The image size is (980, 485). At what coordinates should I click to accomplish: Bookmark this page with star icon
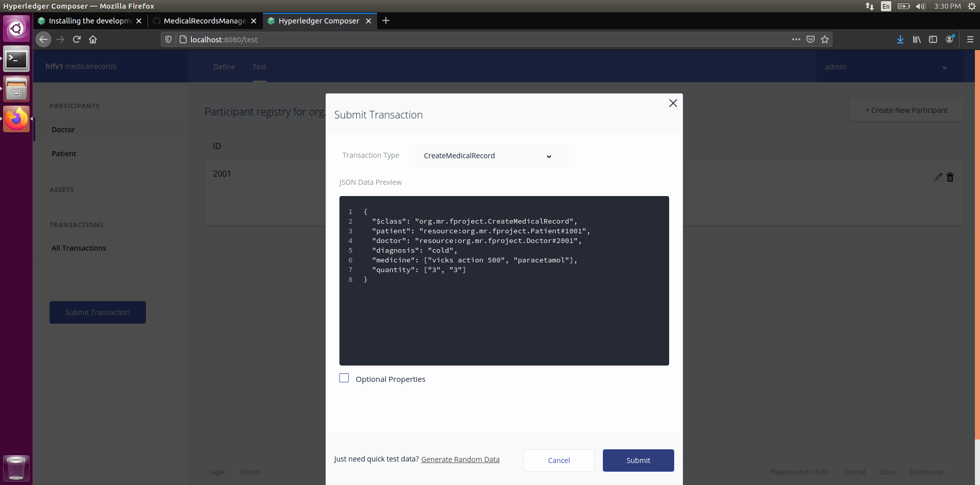pyautogui.click(x=825, y=39)
